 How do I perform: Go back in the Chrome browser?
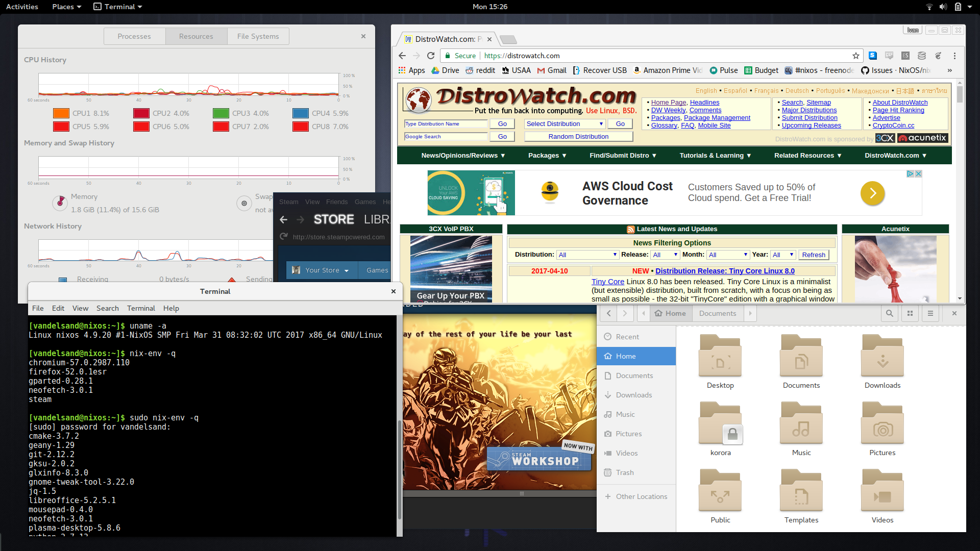pos(402,56)
